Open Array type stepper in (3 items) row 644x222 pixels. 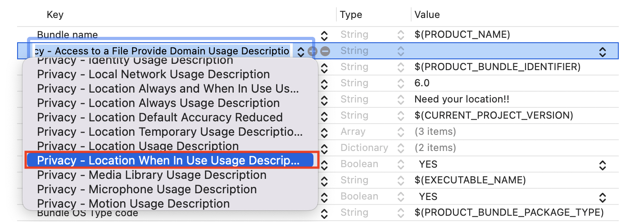pos(400,132)
